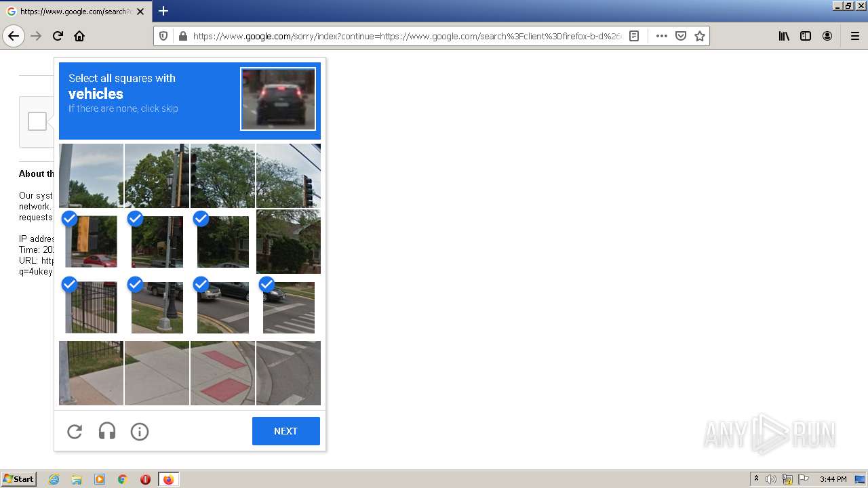Deselect the gray car on road tile

pos(222,307)
